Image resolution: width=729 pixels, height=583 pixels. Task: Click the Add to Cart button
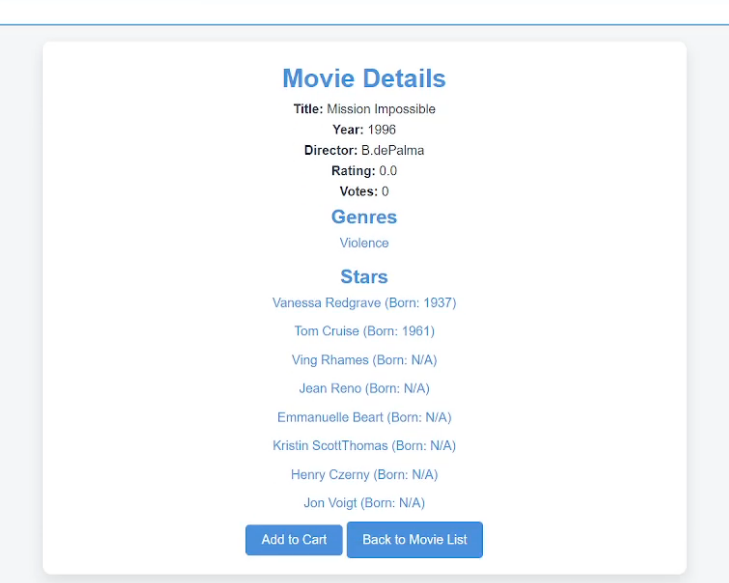point(294,540)
